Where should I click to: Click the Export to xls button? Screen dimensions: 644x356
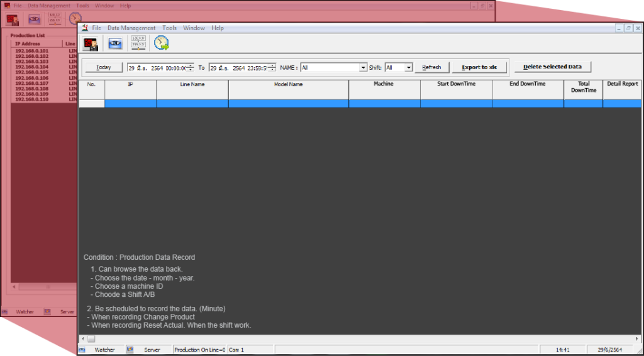pyautogui.click(x=479, y=67)
